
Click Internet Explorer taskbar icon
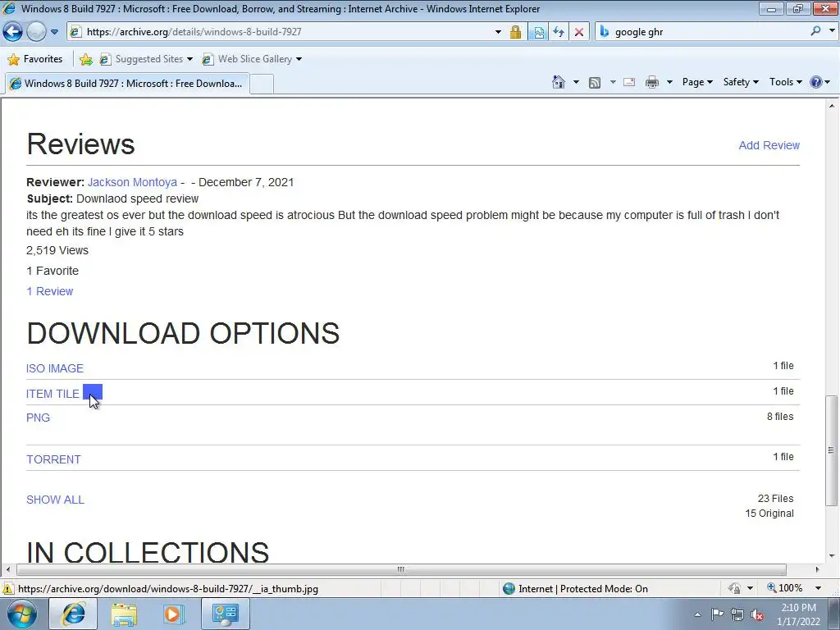click(x=73, y=614)
